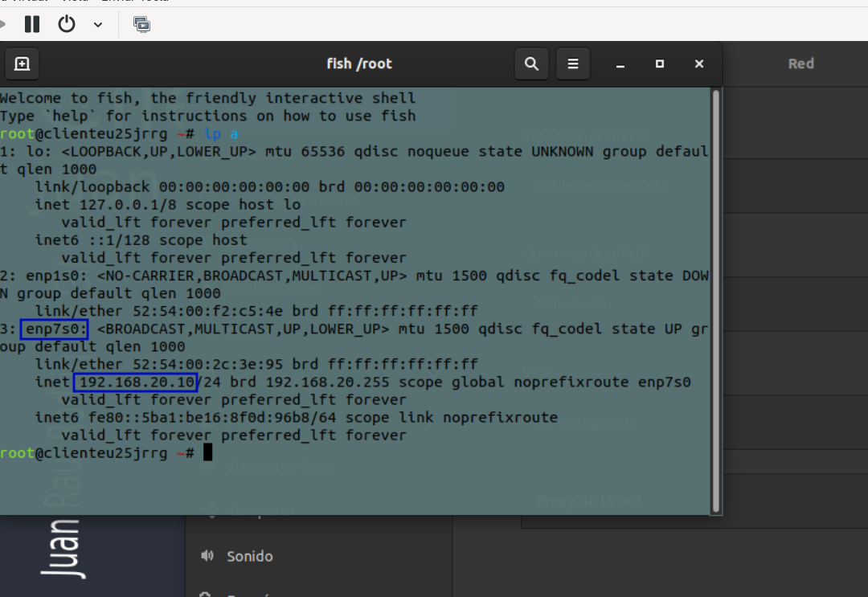The height and width of the screenshot is (597, 868).
Task: Click the fish /root window title
Action: (x=359, y=64)
